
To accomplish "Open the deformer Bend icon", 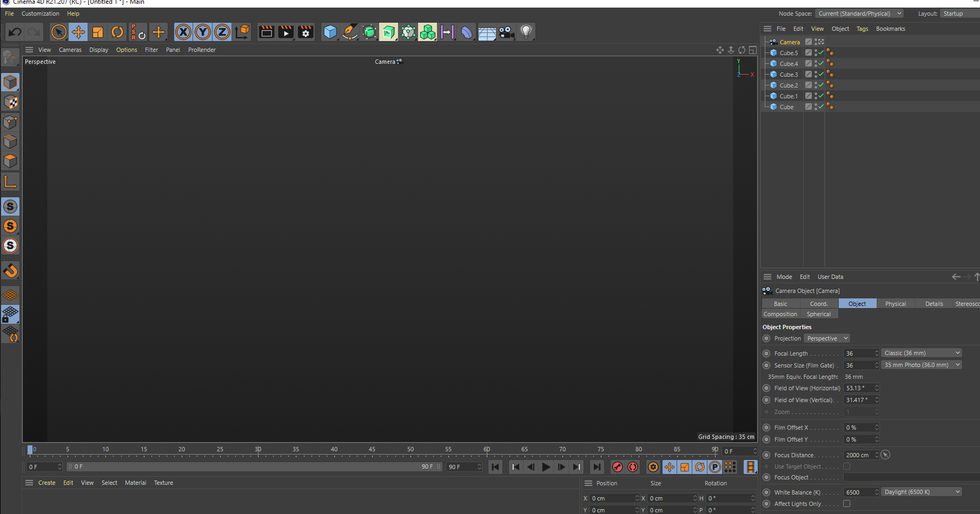I will [x=467, y=32].
